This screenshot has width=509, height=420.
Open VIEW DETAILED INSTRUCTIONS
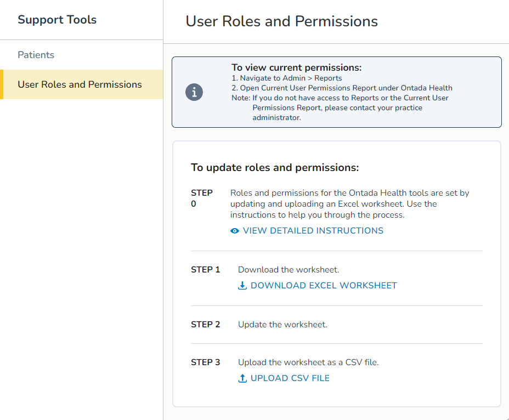click(x=313, y=230)
